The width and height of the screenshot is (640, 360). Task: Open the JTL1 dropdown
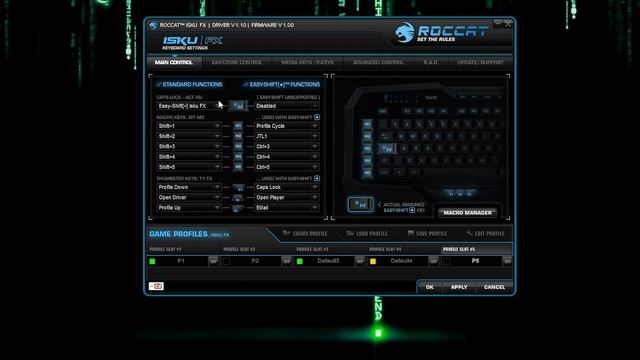287,136
